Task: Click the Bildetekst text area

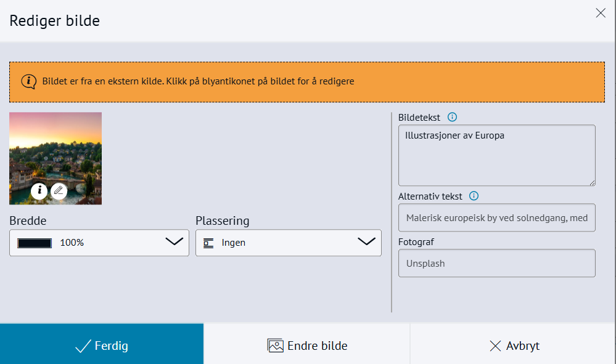Action: (496, 155)
